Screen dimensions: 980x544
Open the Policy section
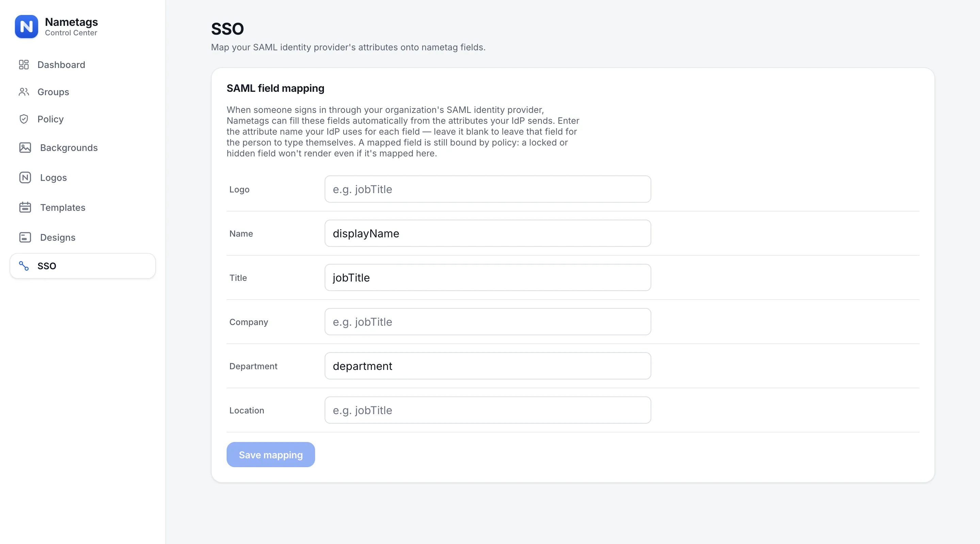click(83, 119)
